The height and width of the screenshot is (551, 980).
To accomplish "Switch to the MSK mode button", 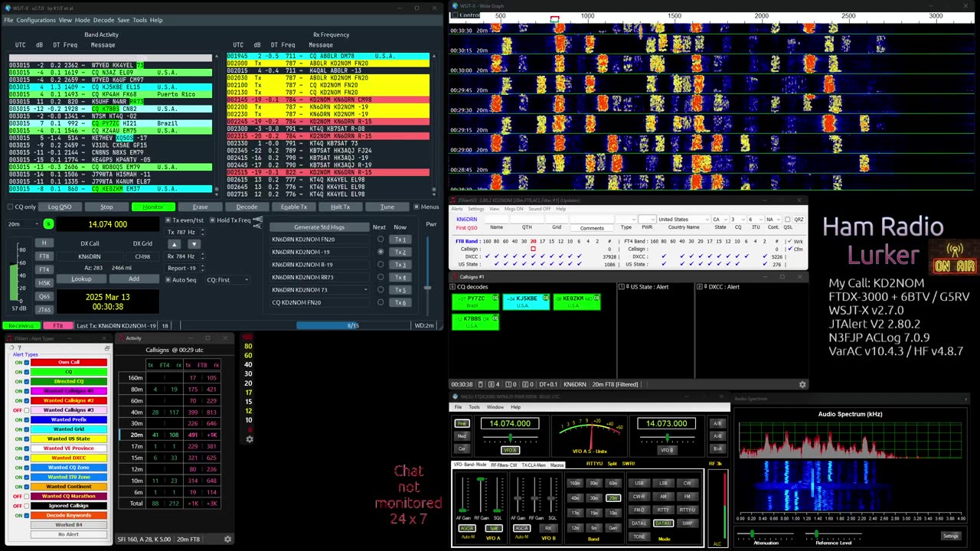I will coord(44,282).
